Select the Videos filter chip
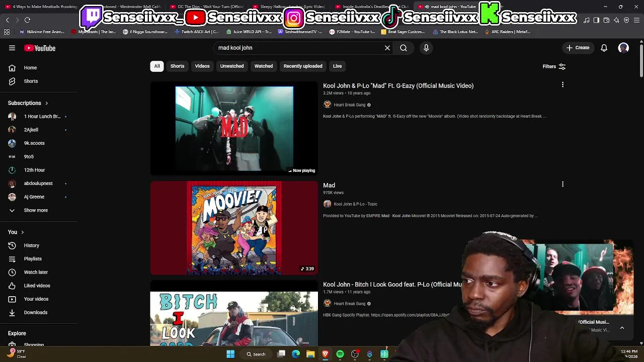The width and height of the screenshot is (644, 362). pyautogui.click(x=202, y=66)
